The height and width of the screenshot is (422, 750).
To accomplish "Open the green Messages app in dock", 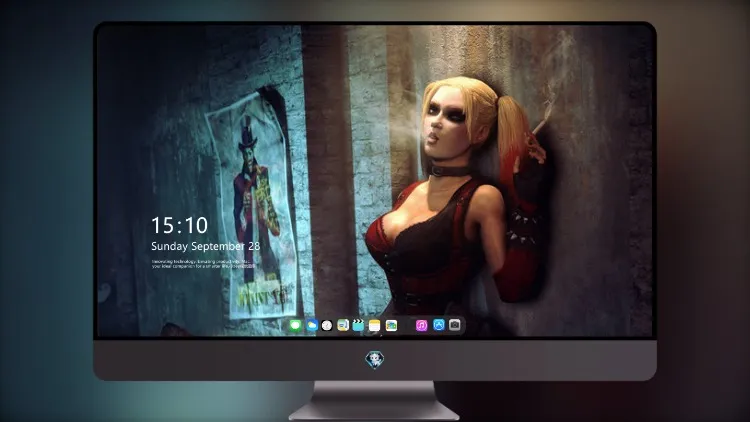I will click(296, 325).
